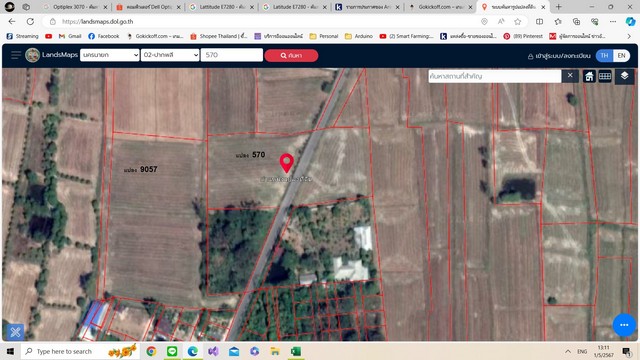Click the red search button
This screenshot has width=640, height=360.
tap(291, 56)
